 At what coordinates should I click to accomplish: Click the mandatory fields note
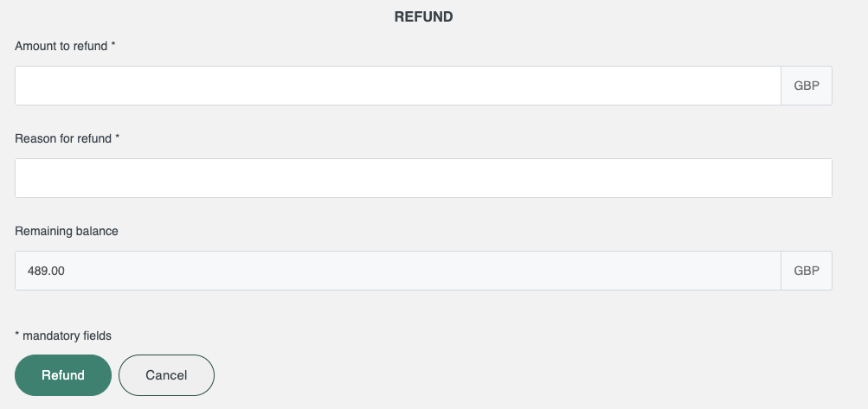[63, 336]
